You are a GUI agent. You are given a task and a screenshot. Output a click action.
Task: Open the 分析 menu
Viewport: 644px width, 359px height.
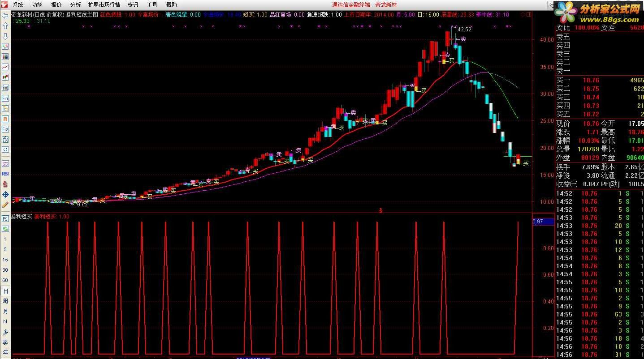tap(76, 5)
